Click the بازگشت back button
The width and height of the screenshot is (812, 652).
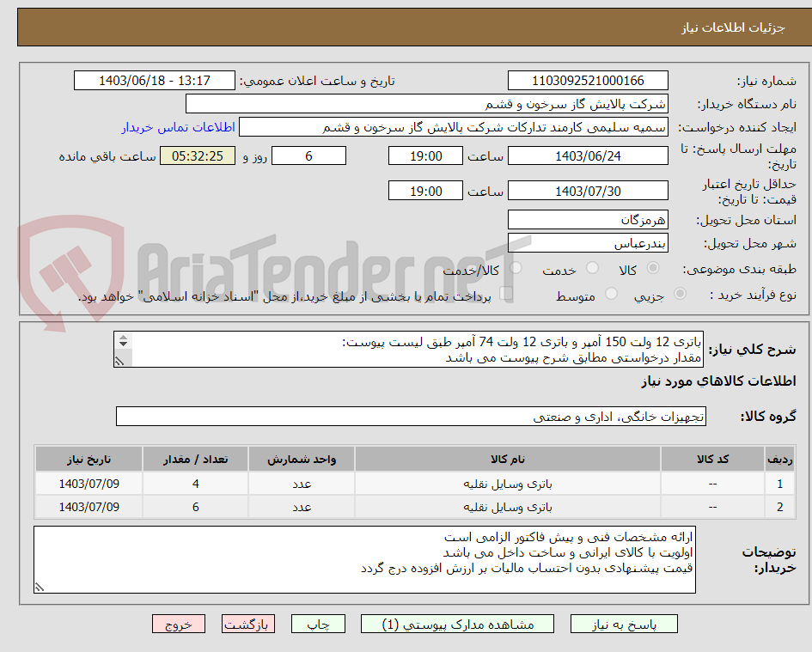tap(248, 624)
